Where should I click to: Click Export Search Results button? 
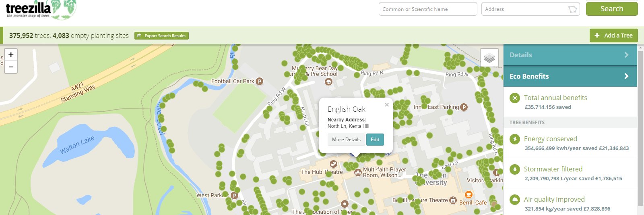coord(161,35)
